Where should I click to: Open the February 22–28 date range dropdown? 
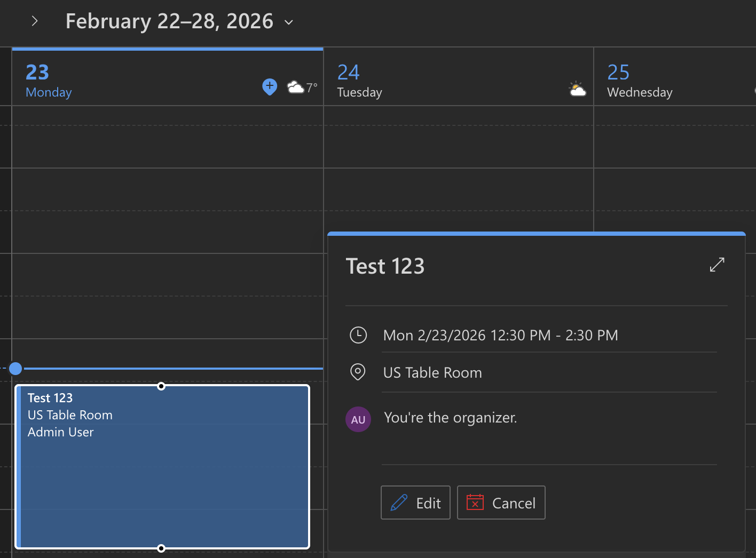[x=289, y=22]
